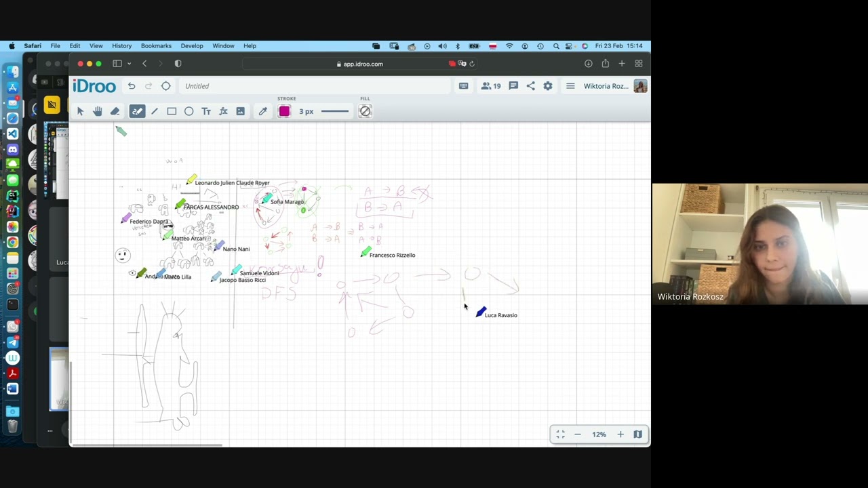The height and width of the screenshot is (488, 868).
Task: Click Luca Ravasio cursor label
Action: click(x=500, y=315)
